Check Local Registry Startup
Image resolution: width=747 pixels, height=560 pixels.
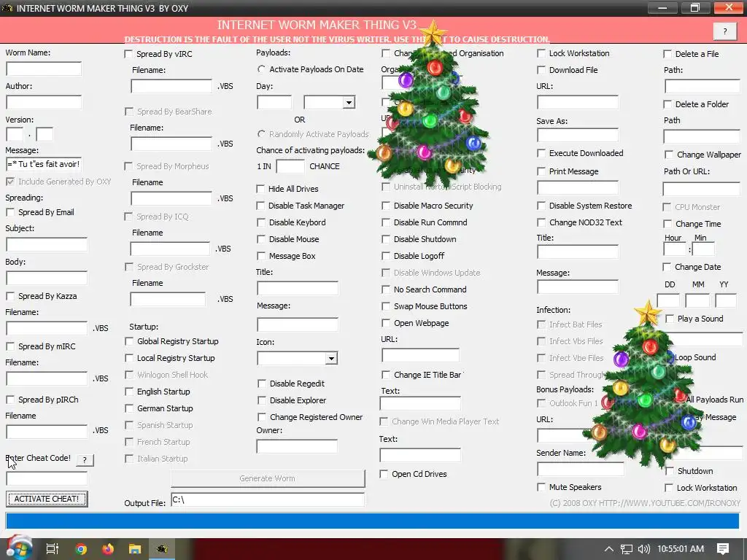[x=129, y=358]
